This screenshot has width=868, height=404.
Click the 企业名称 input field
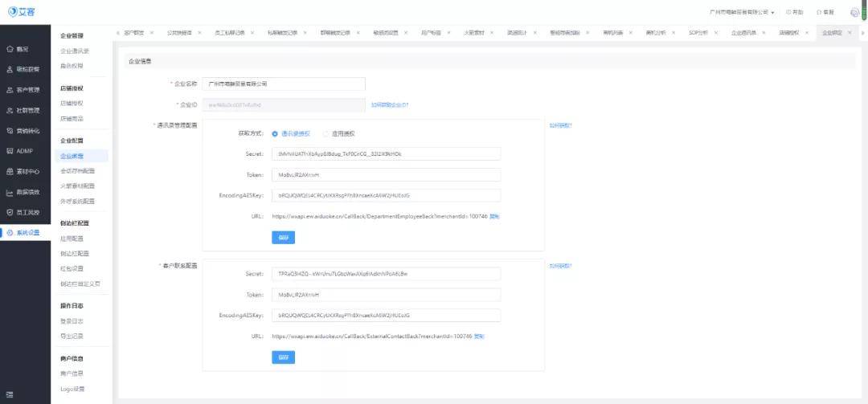(284, 84)
